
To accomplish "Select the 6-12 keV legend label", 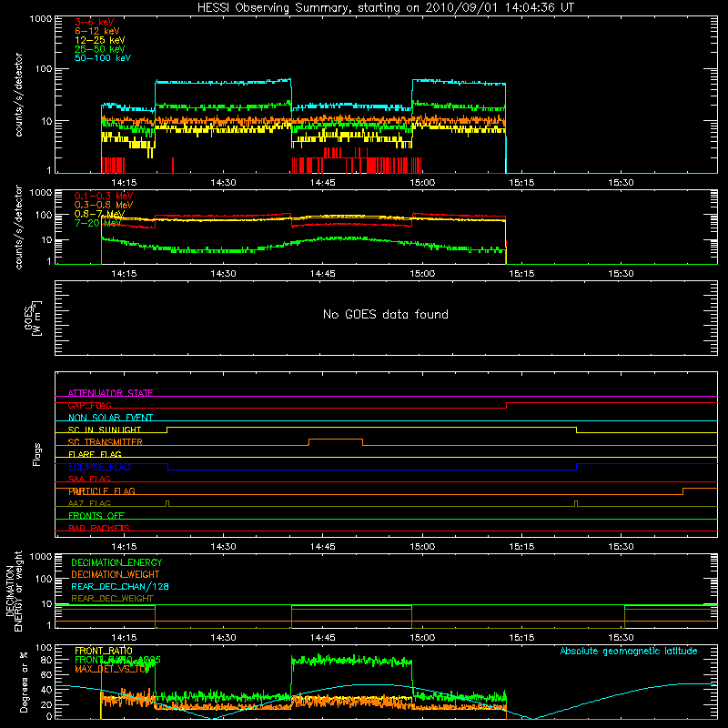I will click(x=97, y=31).
